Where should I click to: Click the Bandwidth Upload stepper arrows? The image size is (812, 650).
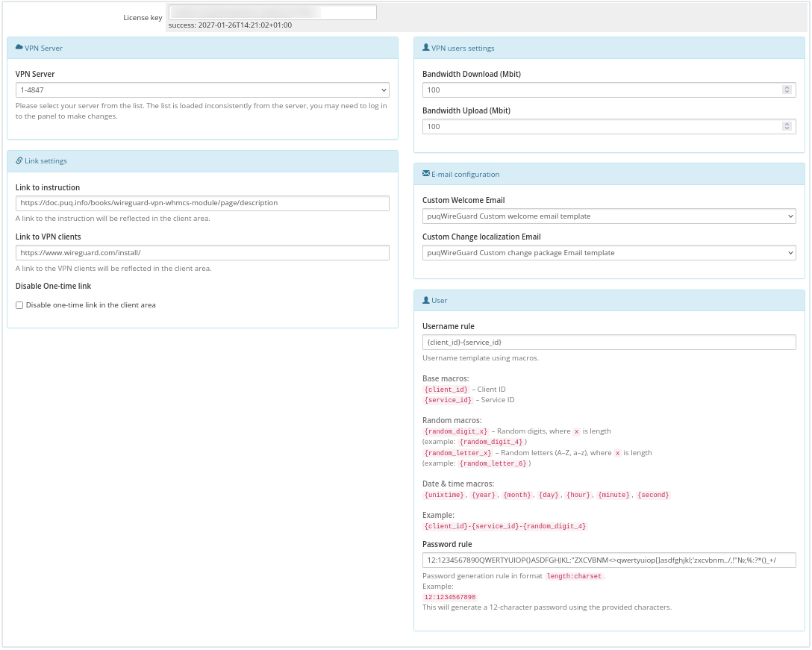click(x=787, y=127)
